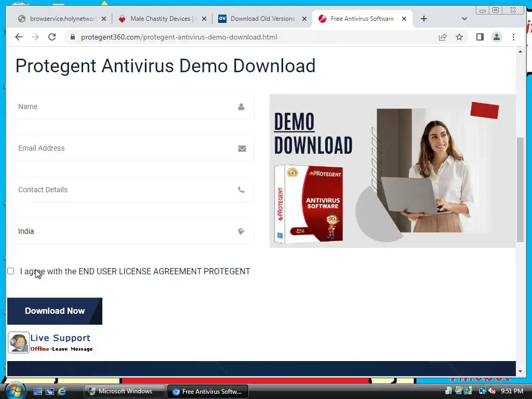Screen dimensions: 532x399
Task: Restore down the Chrome window
Action: click(x=496, y=10)
